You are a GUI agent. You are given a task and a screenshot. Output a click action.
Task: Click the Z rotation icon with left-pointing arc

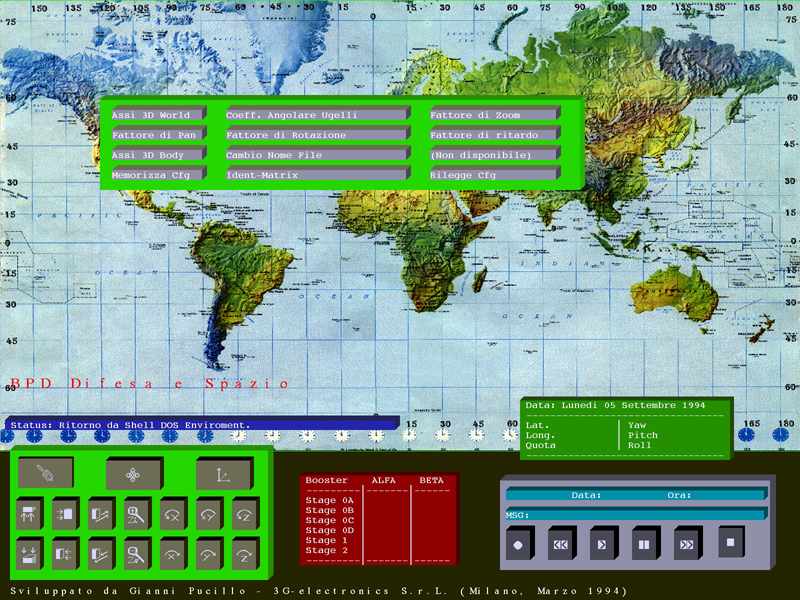(x=244, y=514)
